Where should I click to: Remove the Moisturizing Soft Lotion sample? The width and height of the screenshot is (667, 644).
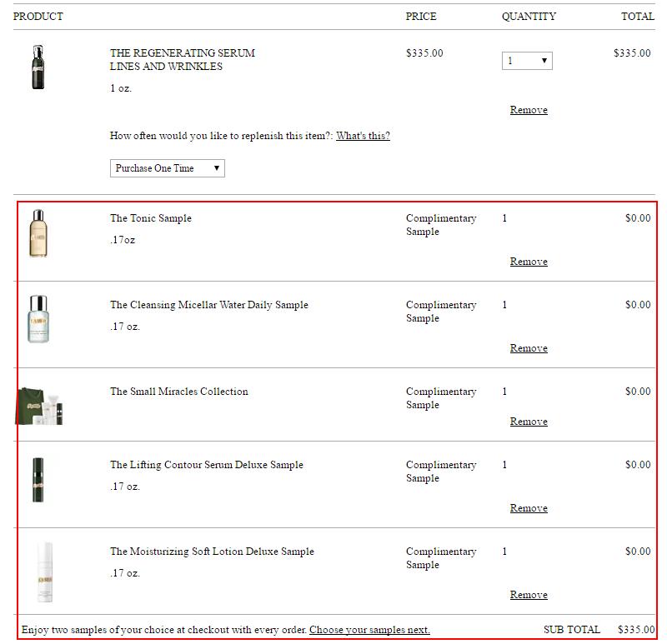529,595
